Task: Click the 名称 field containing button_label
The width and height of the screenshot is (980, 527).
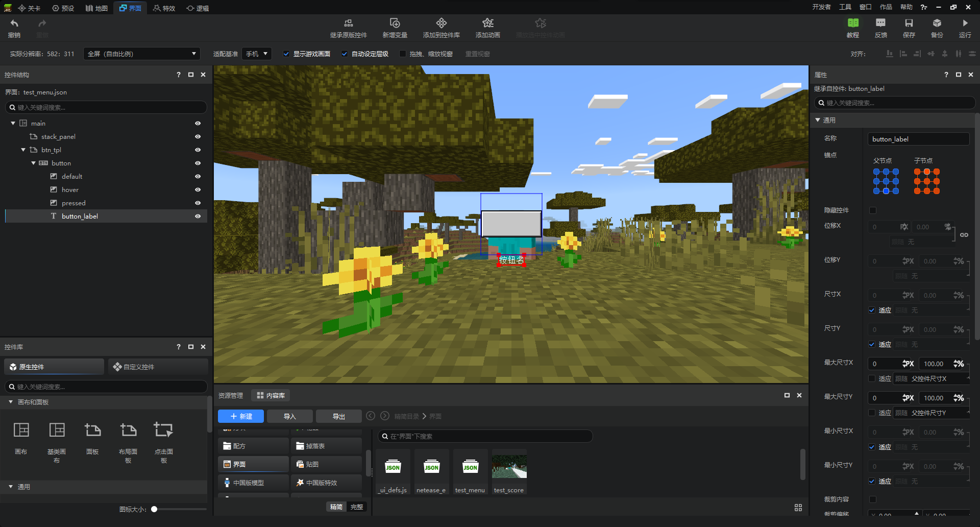Action: (918, 139)
